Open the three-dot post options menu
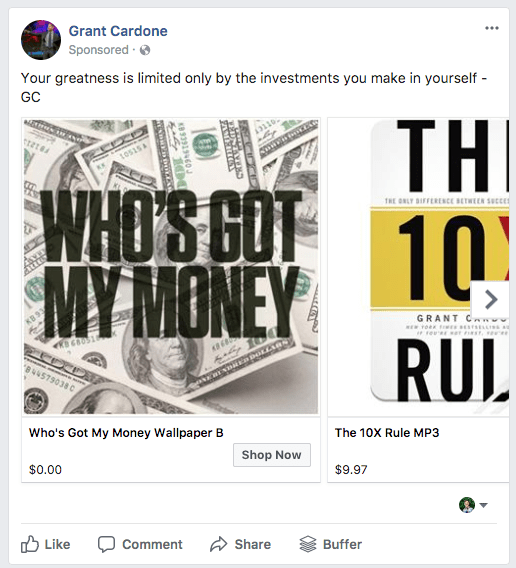This screenshot has height=568, width=516. [492, 28]
